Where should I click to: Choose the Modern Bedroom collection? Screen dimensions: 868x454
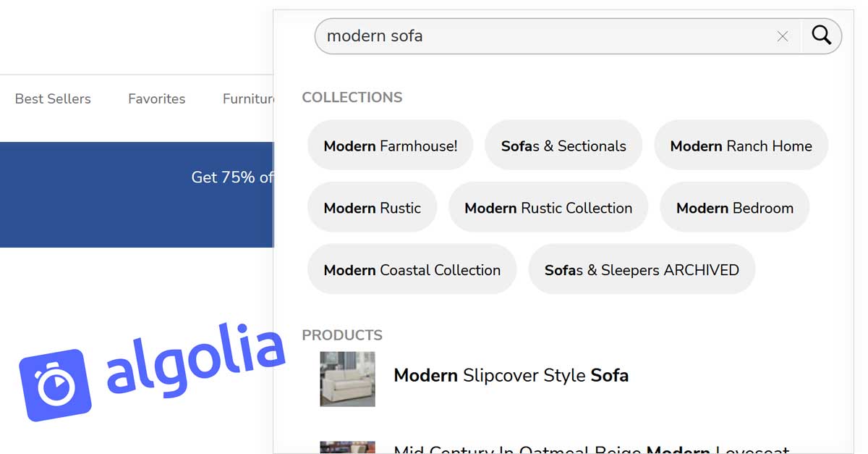735,208
